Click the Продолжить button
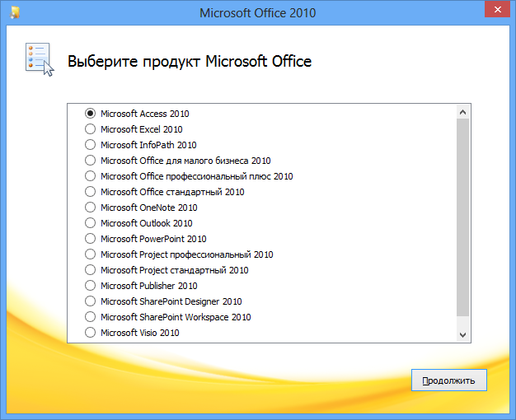This screenshot has height=420, width=516. tap(448, 380)
